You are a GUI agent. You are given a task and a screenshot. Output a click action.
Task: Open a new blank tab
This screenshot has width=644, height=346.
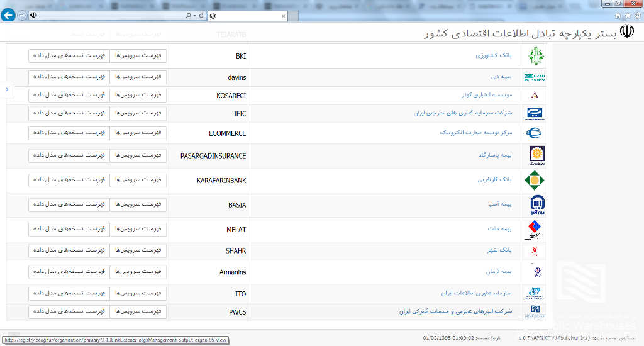point(293,16)
